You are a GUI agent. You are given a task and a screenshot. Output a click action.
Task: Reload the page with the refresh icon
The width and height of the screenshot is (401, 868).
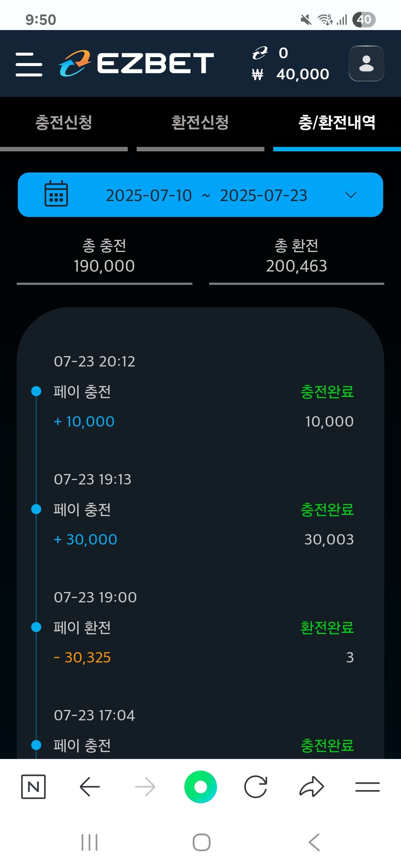(x=256, y=787)
